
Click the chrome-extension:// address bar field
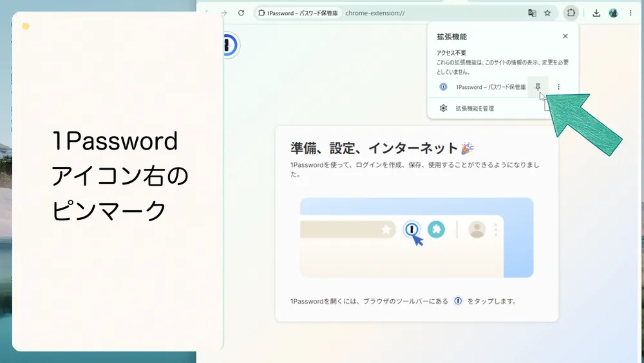pos(405,13)
